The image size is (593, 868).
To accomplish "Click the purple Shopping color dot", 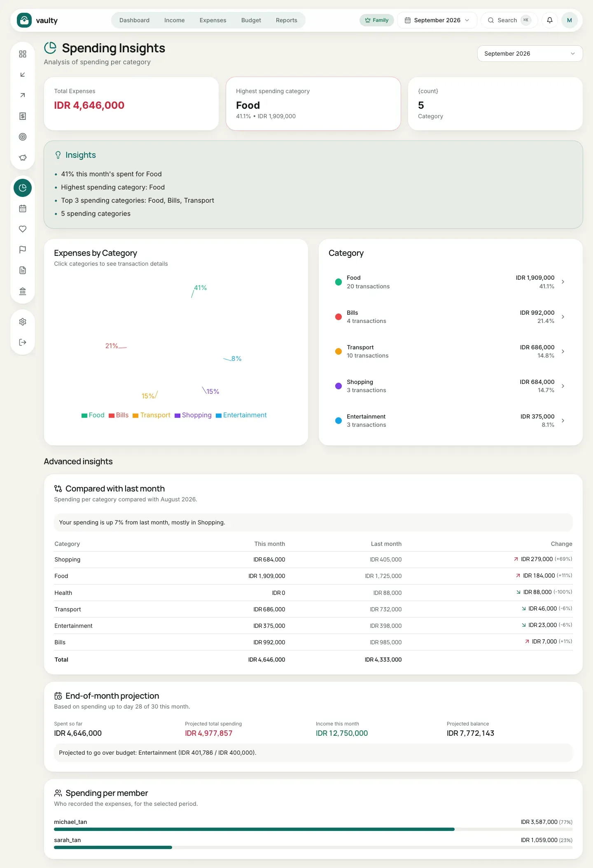I will click(339, 386).
